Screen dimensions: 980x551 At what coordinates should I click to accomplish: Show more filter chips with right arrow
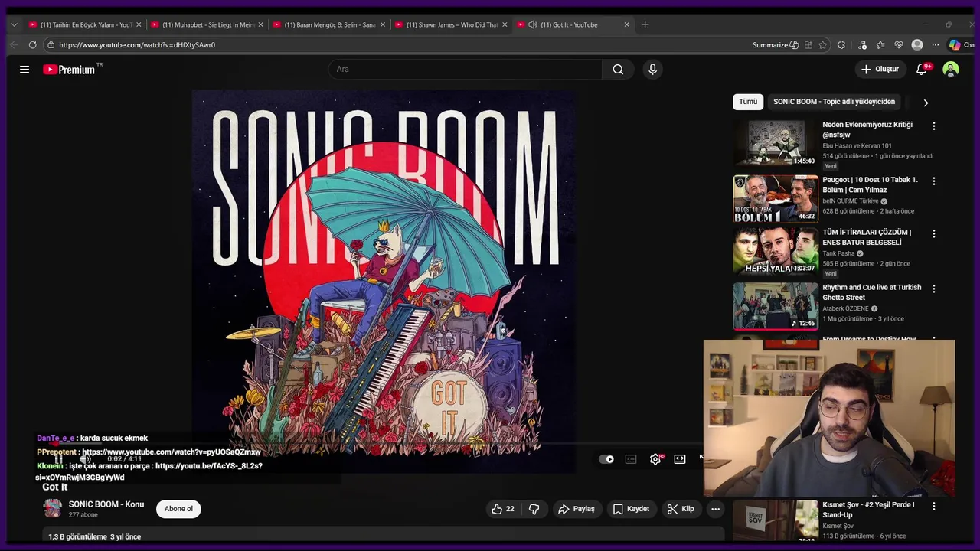pyautogui.click(x=926, y=103)
